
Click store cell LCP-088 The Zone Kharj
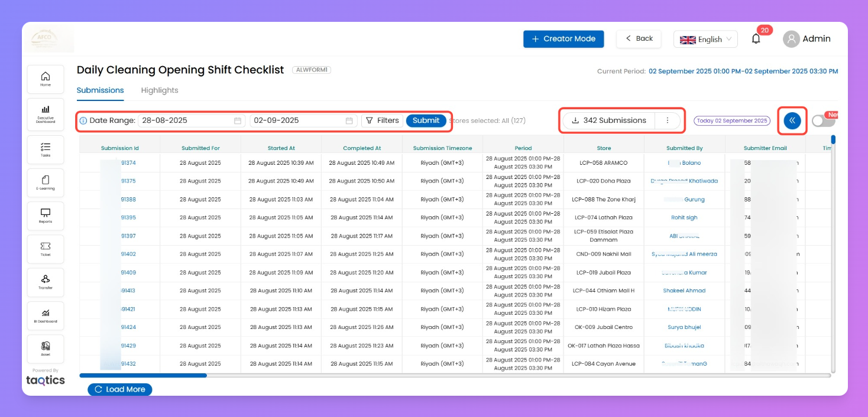(604, 200)
